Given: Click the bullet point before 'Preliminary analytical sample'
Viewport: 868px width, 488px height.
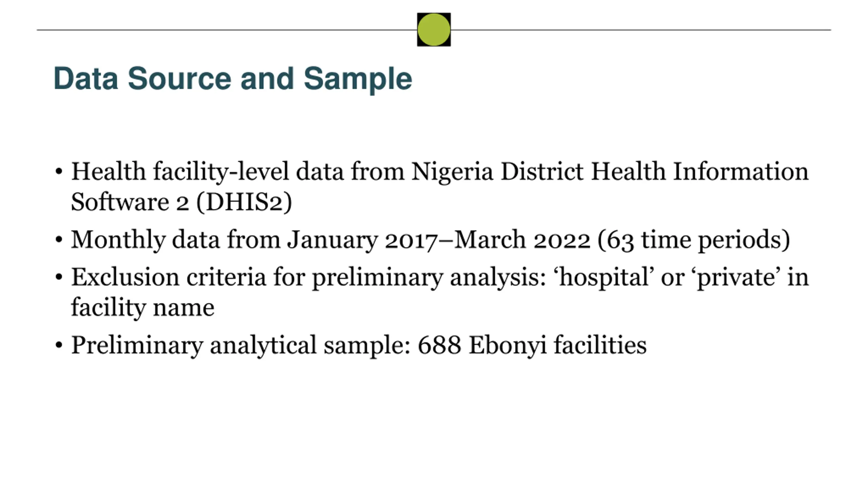Looking at the screenshot, I should coord(59,345).
